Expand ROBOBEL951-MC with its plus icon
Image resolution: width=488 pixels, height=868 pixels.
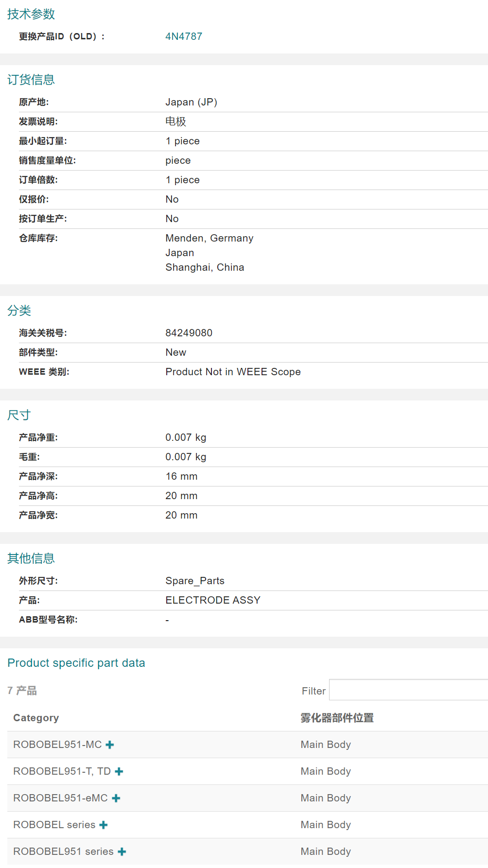(110, 745)
